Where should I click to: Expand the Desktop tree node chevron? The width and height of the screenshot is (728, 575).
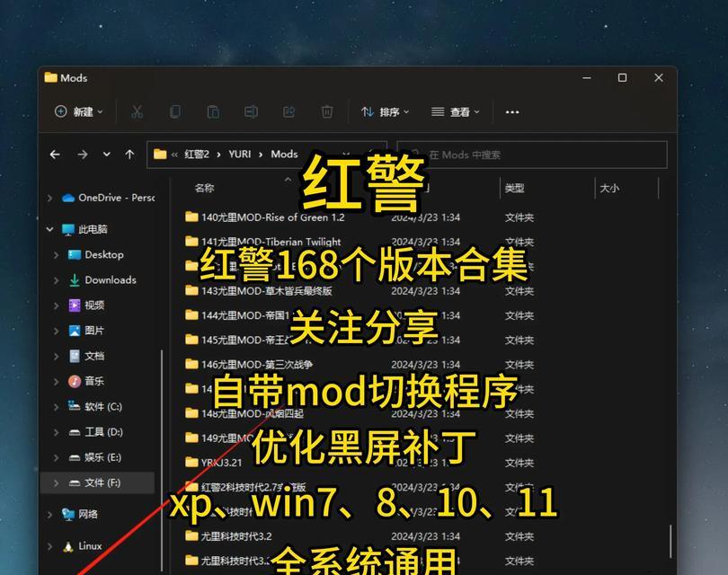(x=57, y=255)
